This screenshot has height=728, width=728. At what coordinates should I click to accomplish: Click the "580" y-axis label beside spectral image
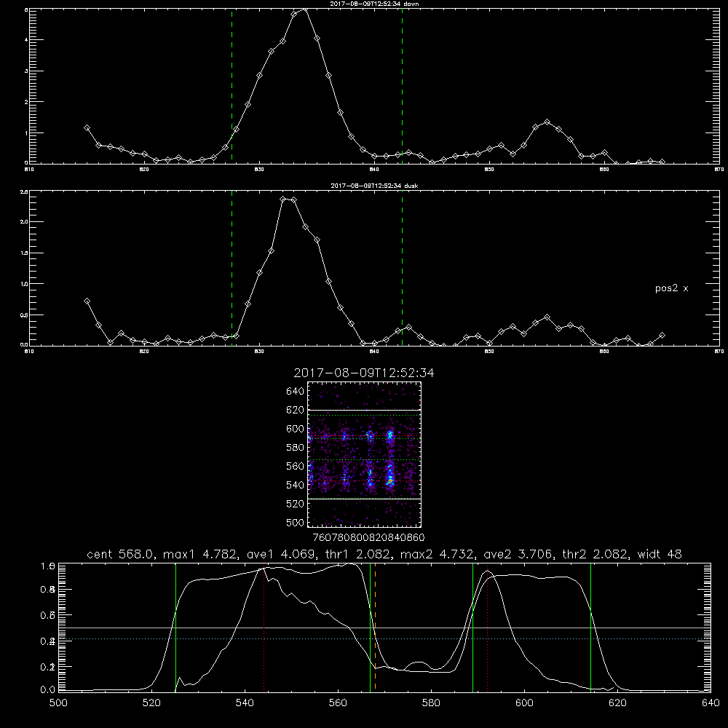(296, 448)
